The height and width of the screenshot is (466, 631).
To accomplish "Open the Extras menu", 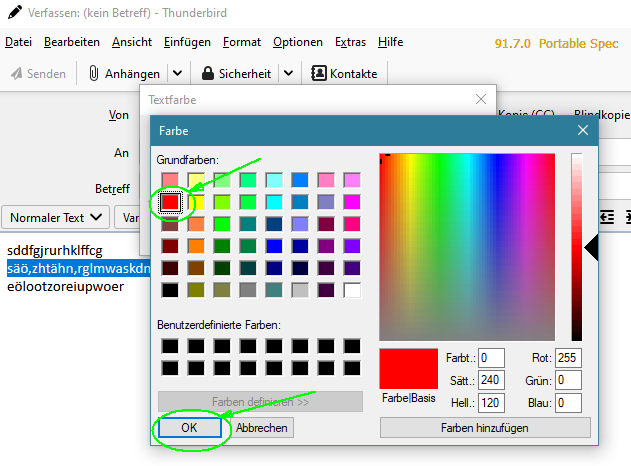I will [x=350, y=42].
